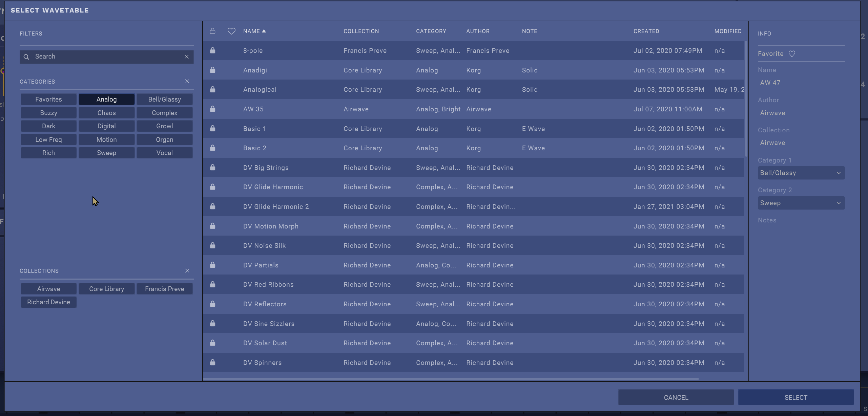Click the Favorite heart icon in Info panel
This screenshot has width=868, height=416.
[x=792, y=54]
